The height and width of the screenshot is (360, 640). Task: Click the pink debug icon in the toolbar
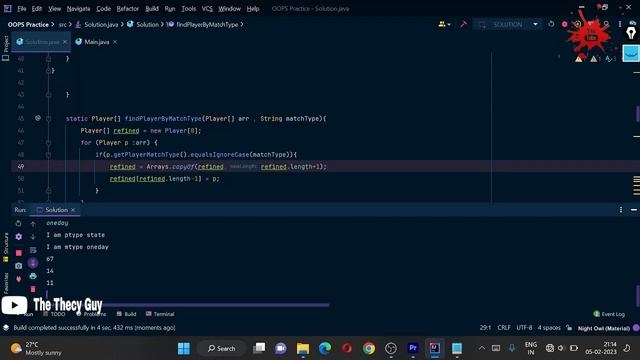[x=564, y=24]
